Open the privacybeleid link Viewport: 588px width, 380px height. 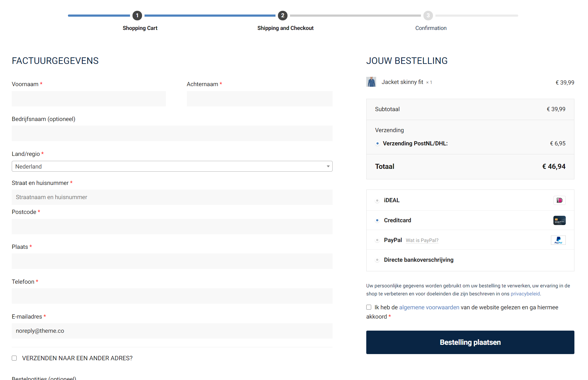click(525, 294)
